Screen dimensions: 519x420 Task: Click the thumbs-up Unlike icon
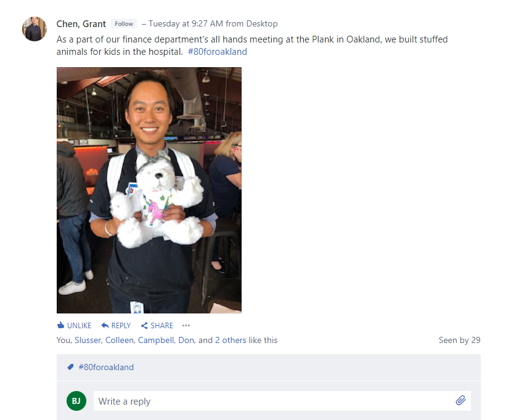click(x=60, y=325)
